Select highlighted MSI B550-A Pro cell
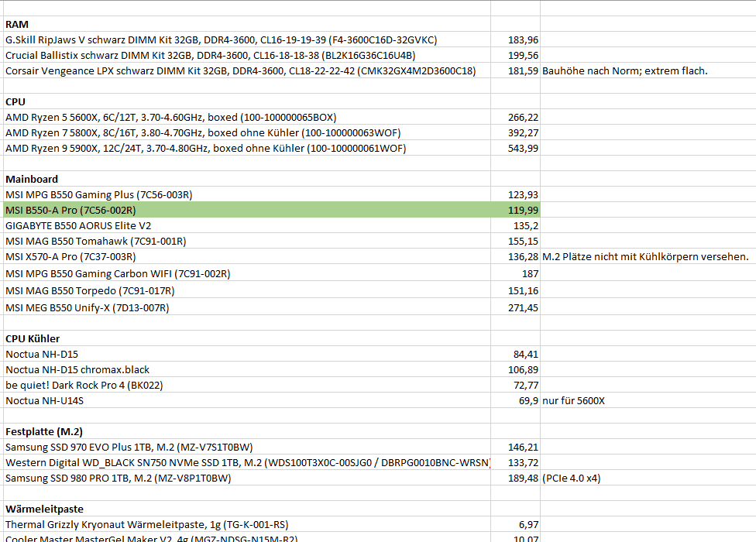The height and width of the screenshot is (542, 756). 247,210
